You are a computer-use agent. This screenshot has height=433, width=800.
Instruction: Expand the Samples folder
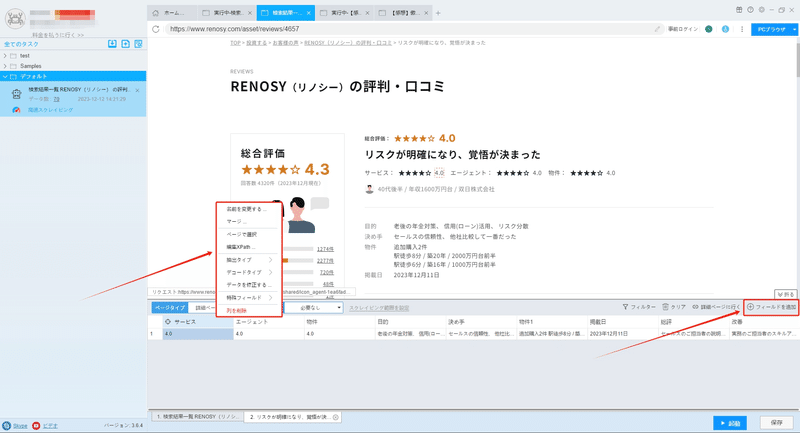5,66
